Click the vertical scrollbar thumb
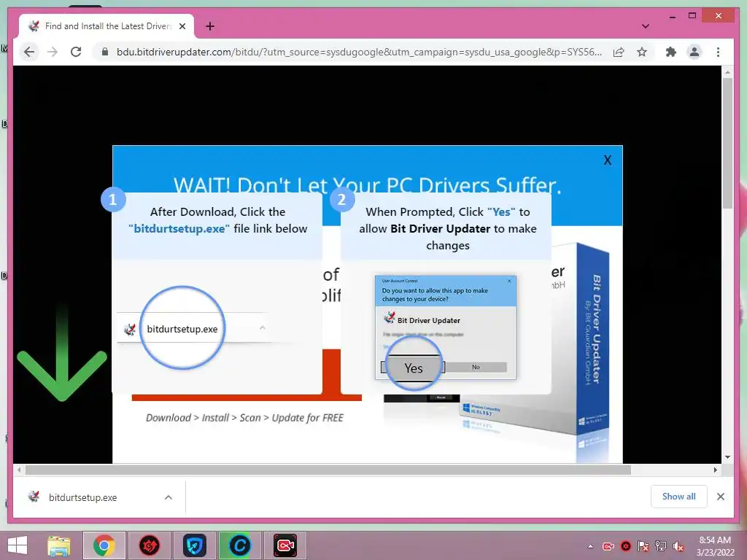This screenshot has width=747, height=560. coord(727,143)
